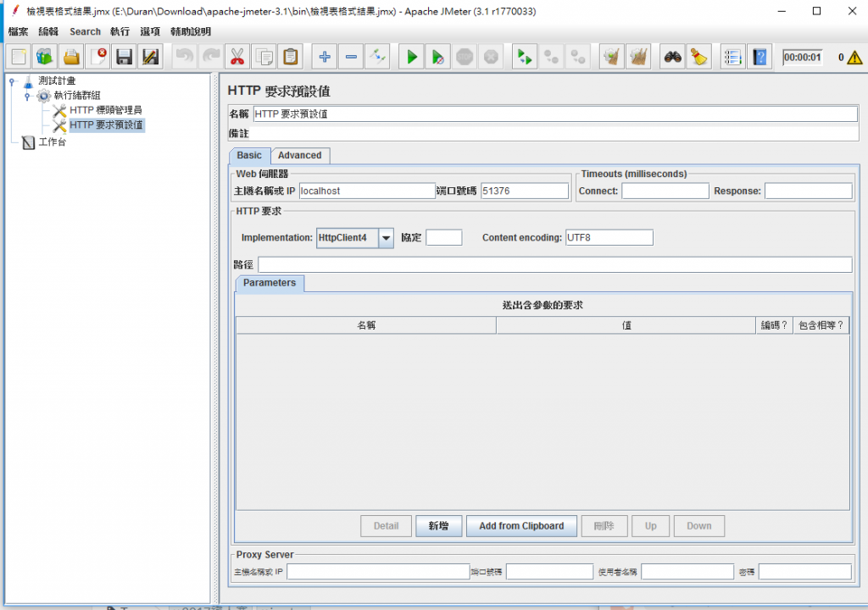Open the Help question mark icon
The height and width of the screenshot is (610, 868).
tap(759, 57)
